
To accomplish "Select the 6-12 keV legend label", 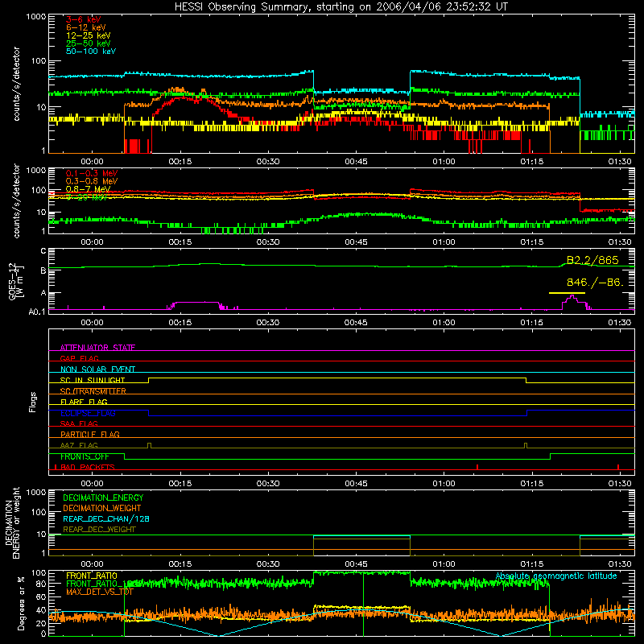I will coord(86,27).
